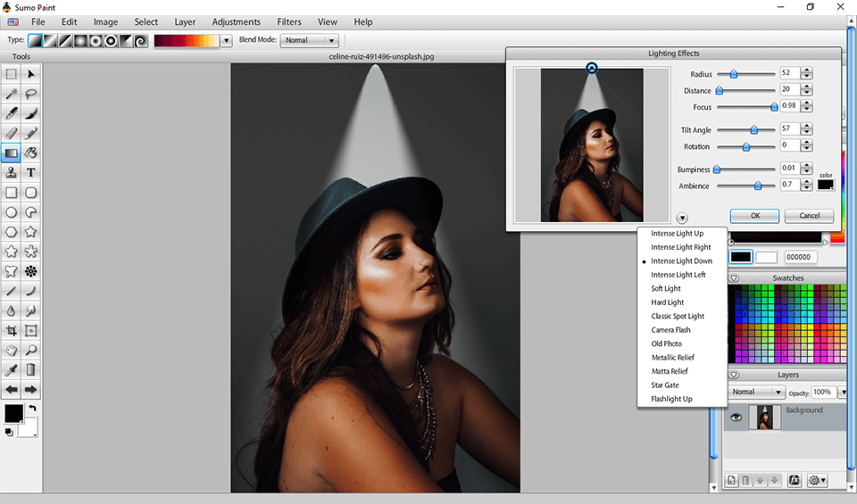Select the Zoom magnifier tool

[31, 350]
